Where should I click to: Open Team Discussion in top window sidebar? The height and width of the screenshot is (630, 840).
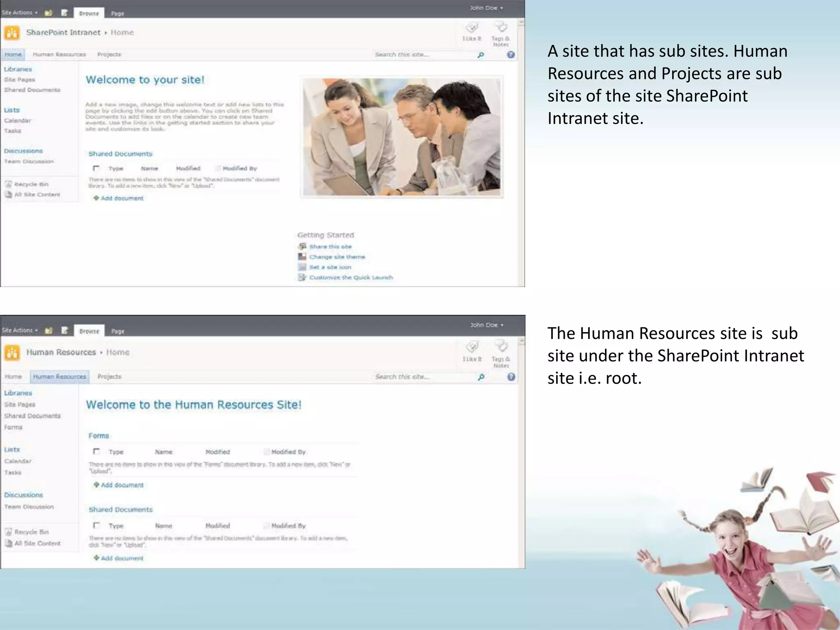(x=29, y=162)
